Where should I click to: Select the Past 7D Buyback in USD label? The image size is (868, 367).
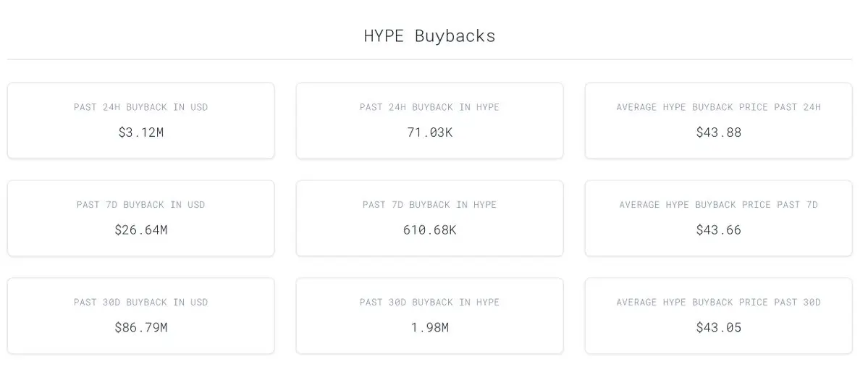[x=140, y=204]
